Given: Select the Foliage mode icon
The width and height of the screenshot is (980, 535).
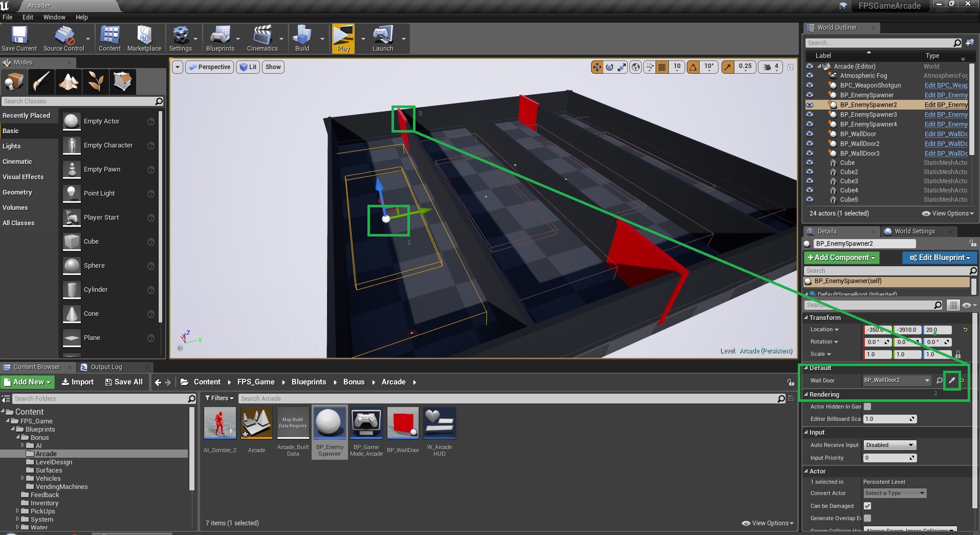Looking at the screenshot, I should tap(96, 82).
